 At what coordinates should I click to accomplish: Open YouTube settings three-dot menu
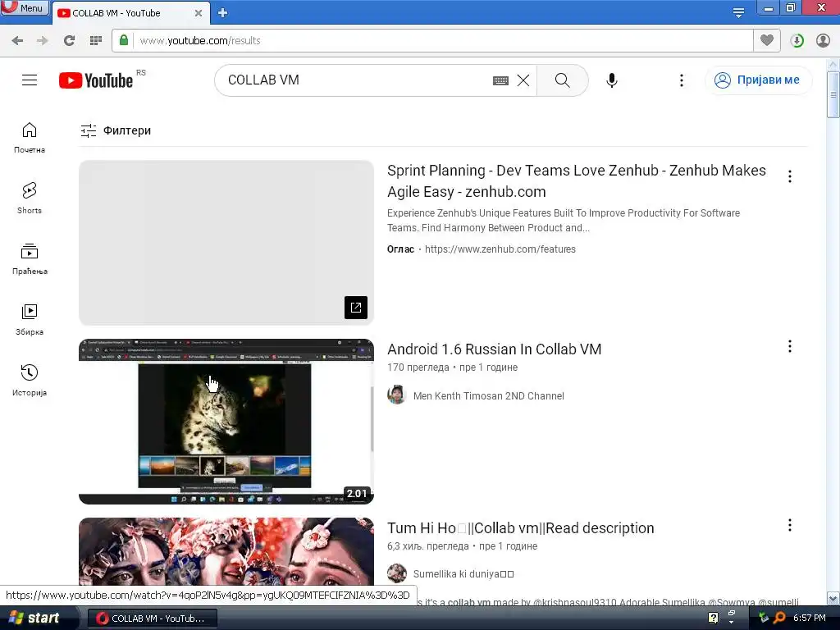[x=682, y=80]
